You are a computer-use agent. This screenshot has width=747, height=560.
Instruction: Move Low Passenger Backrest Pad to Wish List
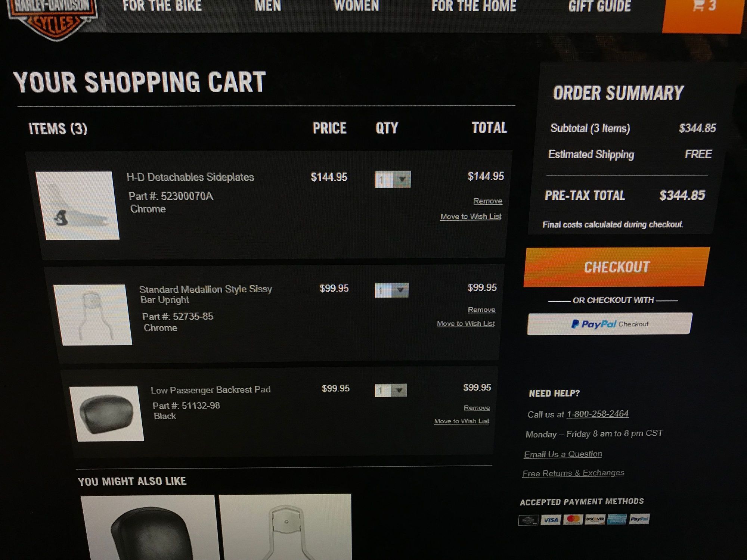coord(462,421)
